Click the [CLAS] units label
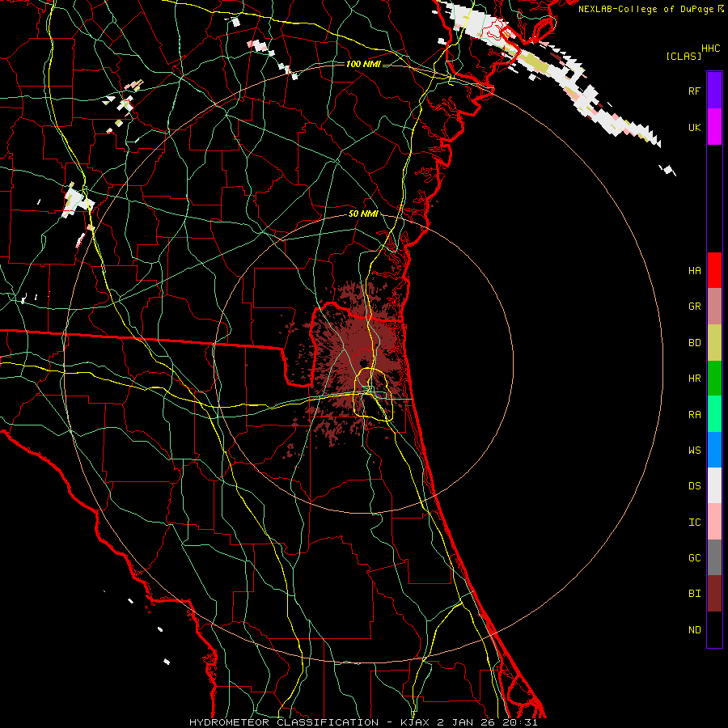Image resolution: width=728 pixels, height=728 pixels. 684,56
